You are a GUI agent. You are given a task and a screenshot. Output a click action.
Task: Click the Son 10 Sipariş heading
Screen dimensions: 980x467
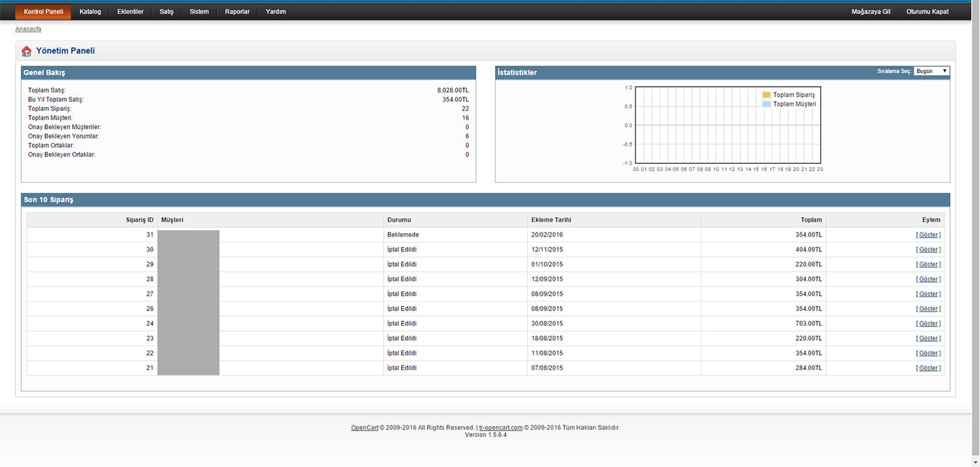[49, 200]
